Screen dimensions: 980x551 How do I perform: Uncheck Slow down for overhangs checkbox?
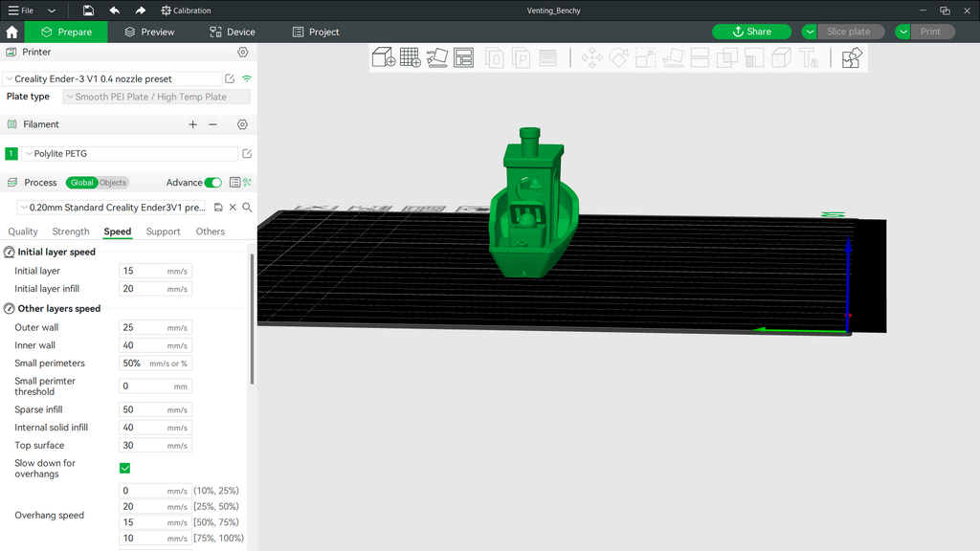pos(125,468)
